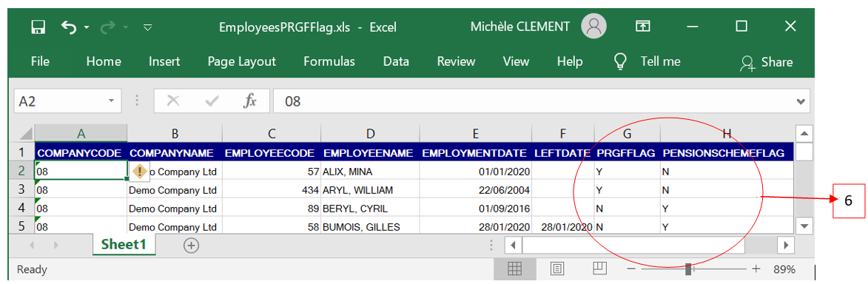Viewport: 868px width, 284px height.
Task: Insert function using the fx icon
Action: [x=250, y=101]
